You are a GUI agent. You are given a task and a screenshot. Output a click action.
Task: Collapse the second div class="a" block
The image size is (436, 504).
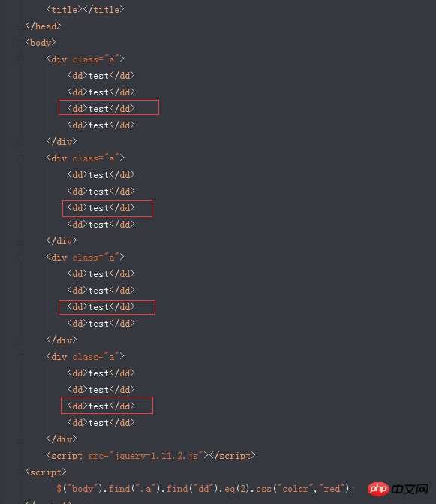20,158
